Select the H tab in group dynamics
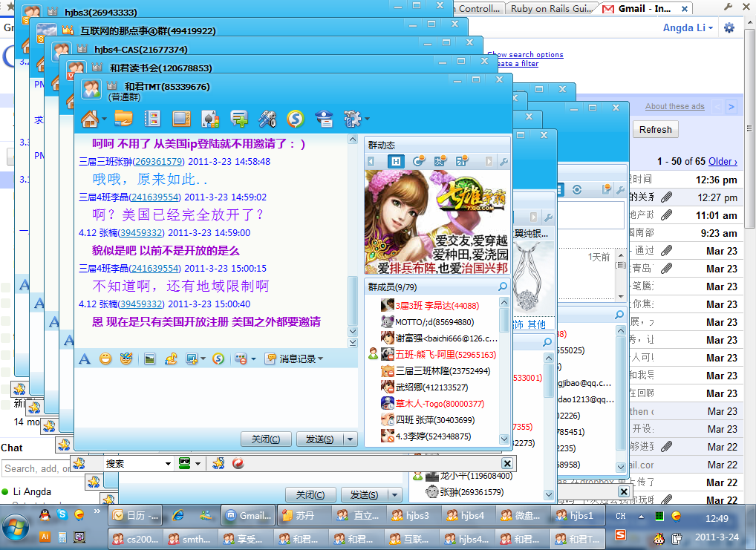The width and height of the screenshot is (756, 550). point(397,161)
